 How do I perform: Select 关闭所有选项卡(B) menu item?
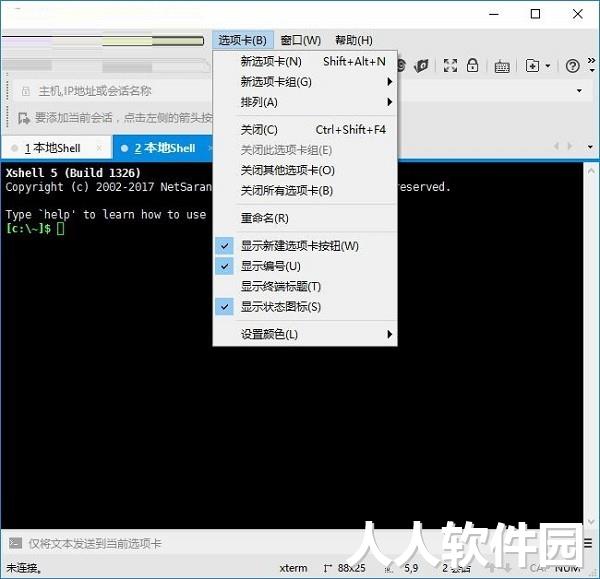(305, 191)
